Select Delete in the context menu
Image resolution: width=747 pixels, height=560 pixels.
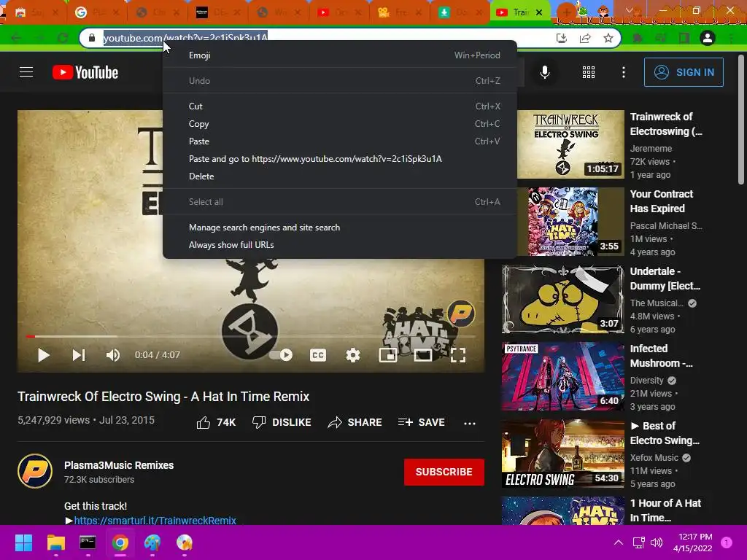pos(340,176)
